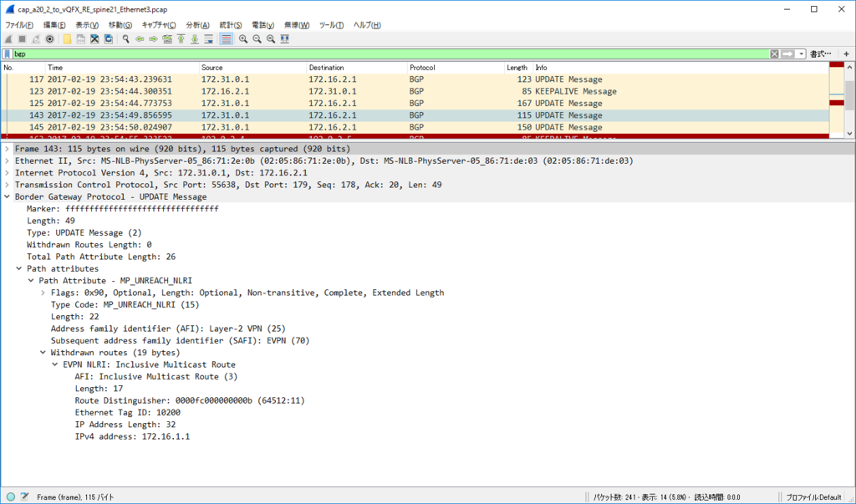Collapse Path Attribute MP_UNREACH_NLRI node

31,281
